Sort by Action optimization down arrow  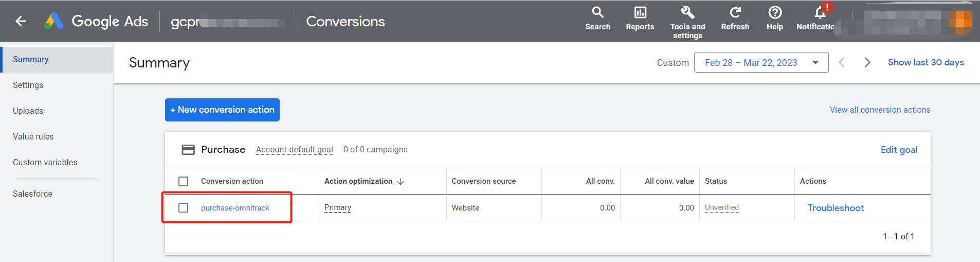pos(401,182)
